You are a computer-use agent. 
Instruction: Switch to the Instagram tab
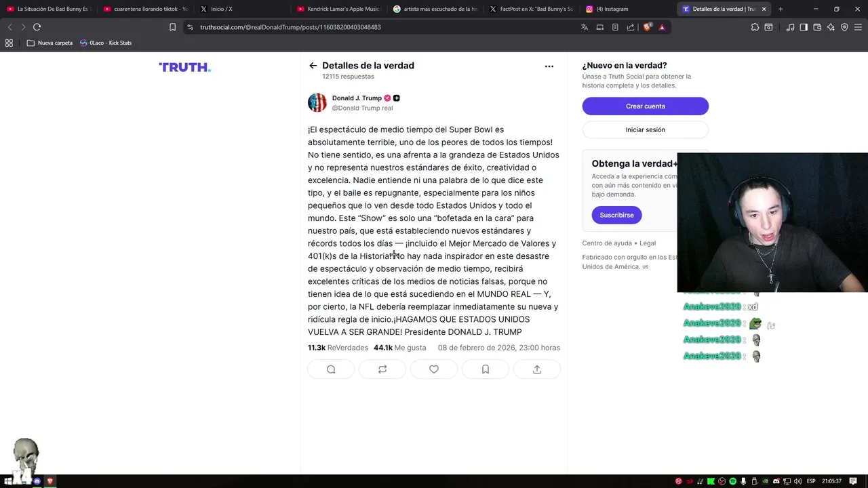[630, 9]
